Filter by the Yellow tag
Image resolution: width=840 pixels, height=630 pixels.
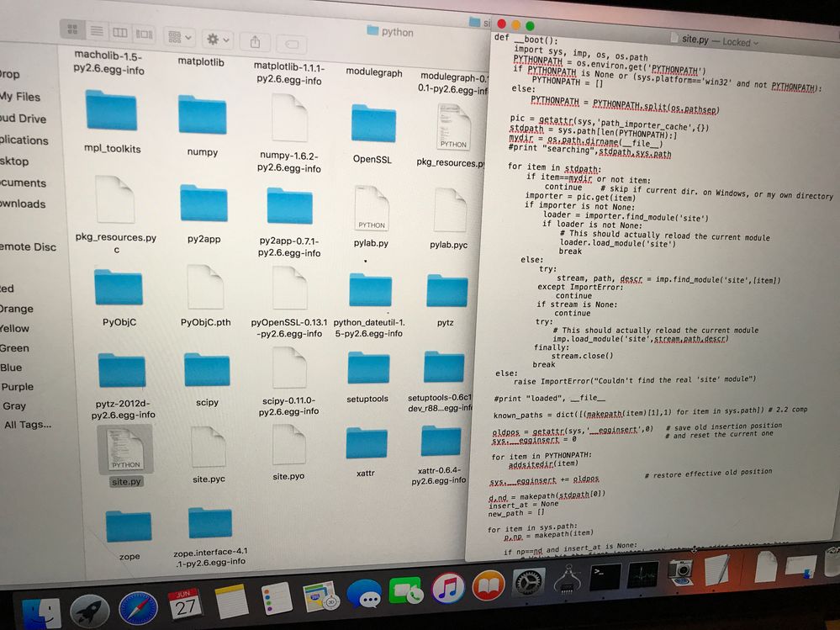tap(14, 328)
